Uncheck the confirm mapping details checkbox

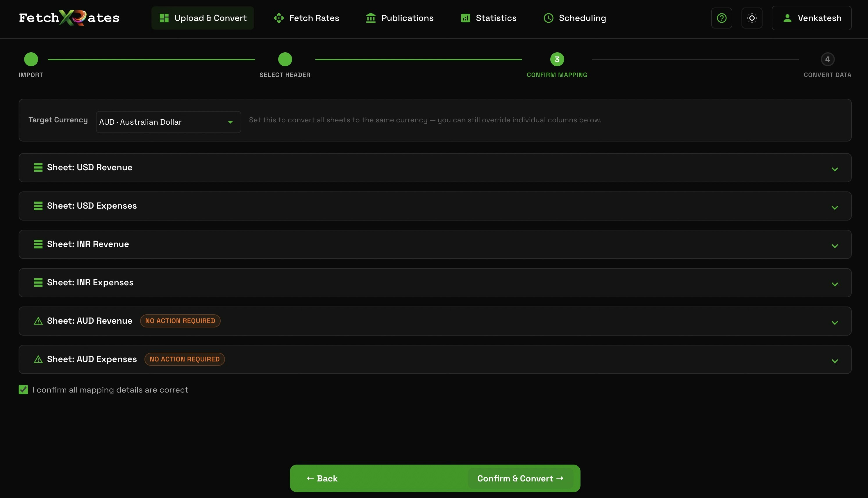coord(23,390)
